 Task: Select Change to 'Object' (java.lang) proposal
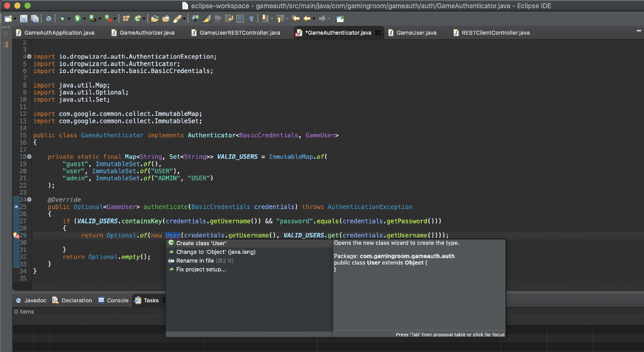click(x=216, y=252)
